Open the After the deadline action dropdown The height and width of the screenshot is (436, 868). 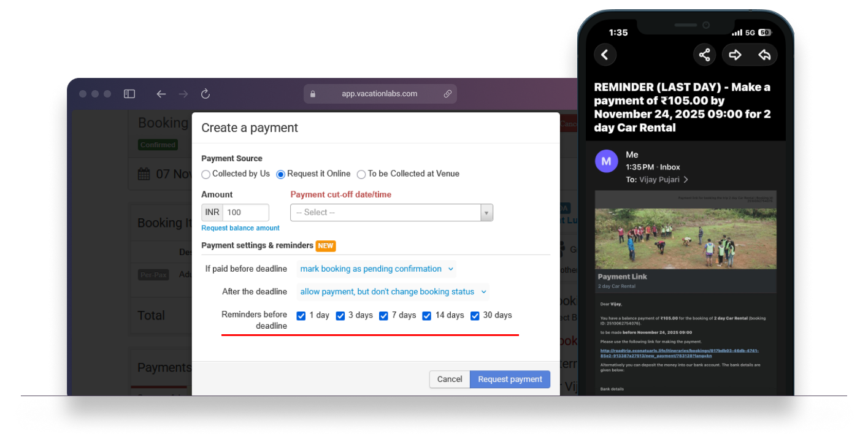(x=393, y=292)
